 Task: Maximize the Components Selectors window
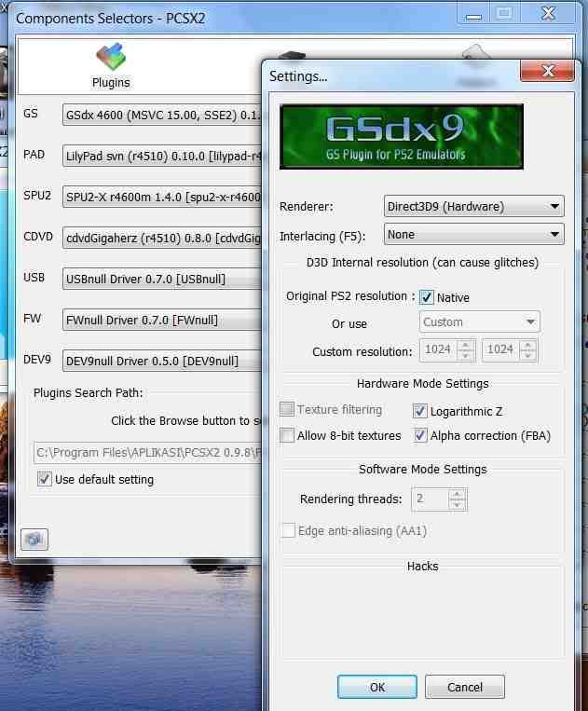tap(504, 13)
